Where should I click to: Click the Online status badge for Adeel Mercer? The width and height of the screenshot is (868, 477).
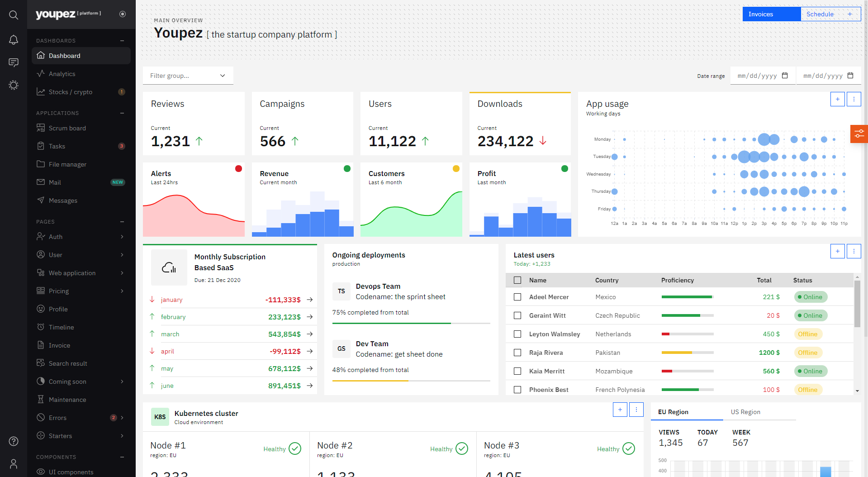click(811, 297)
